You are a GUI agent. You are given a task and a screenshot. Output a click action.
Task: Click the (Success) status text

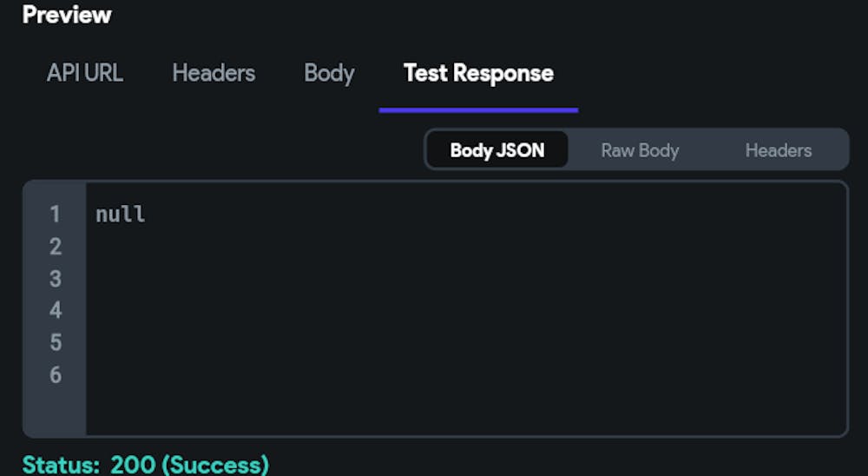[x=215, y=465]
